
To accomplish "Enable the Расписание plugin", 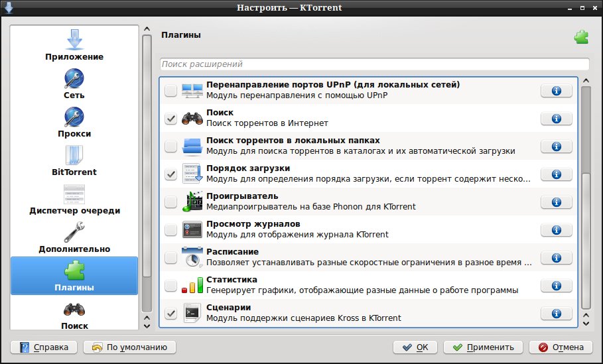I will [170, 258].
